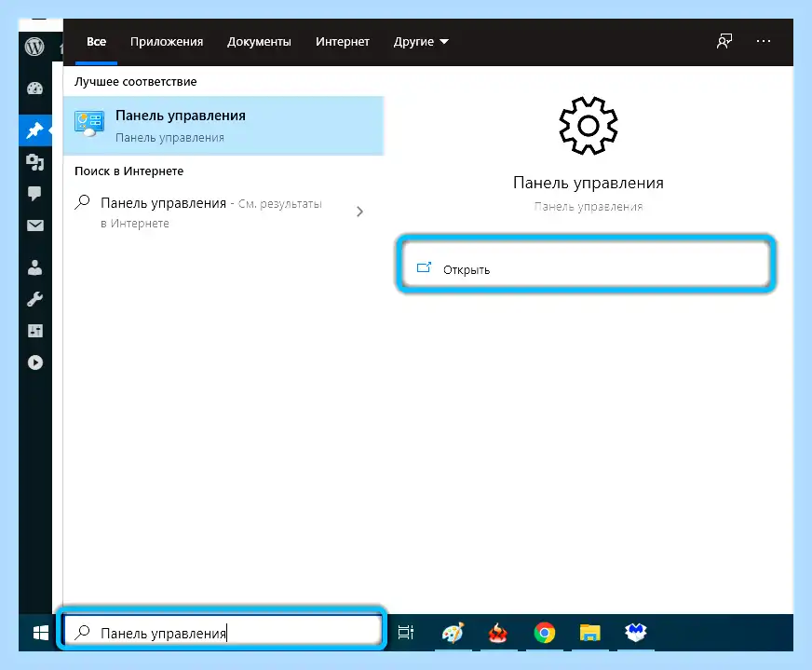This screenshot has height=670, width=812.
Task: Expand the Другие dropdown
Action: pyautogui.click(x=421, y=41)
